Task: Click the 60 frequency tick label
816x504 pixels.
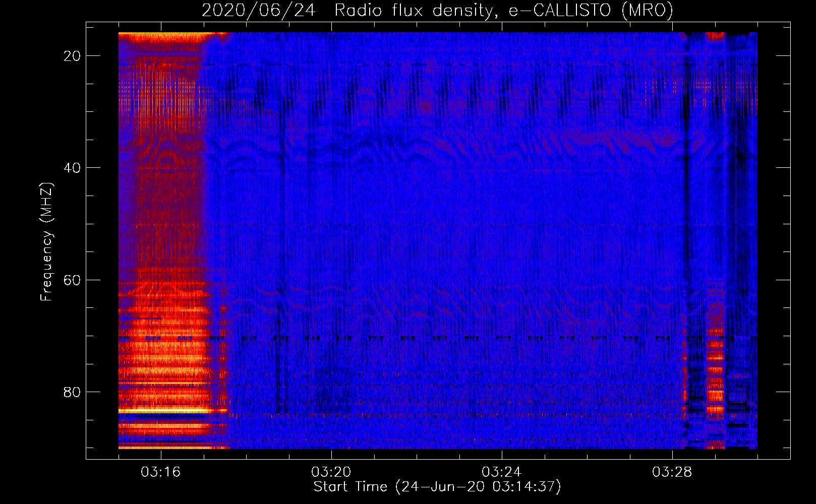Action: (72, 280)
